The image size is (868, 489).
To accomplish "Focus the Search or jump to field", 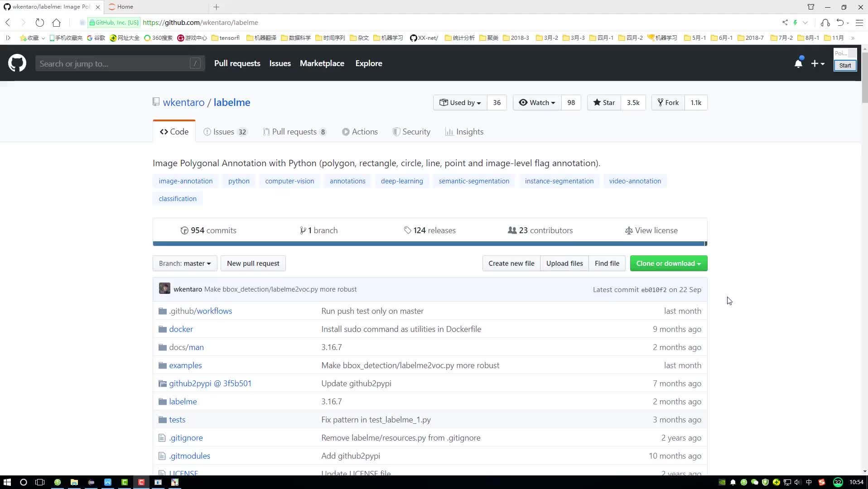I will (x=120, y=63).
